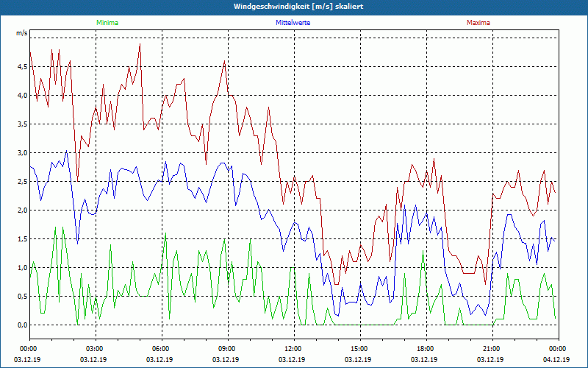The image size is (588, 368).
Task: Click the chart title Windgeschwindigkeit [m/s] skaliert
Action: (x=298, y=7)
